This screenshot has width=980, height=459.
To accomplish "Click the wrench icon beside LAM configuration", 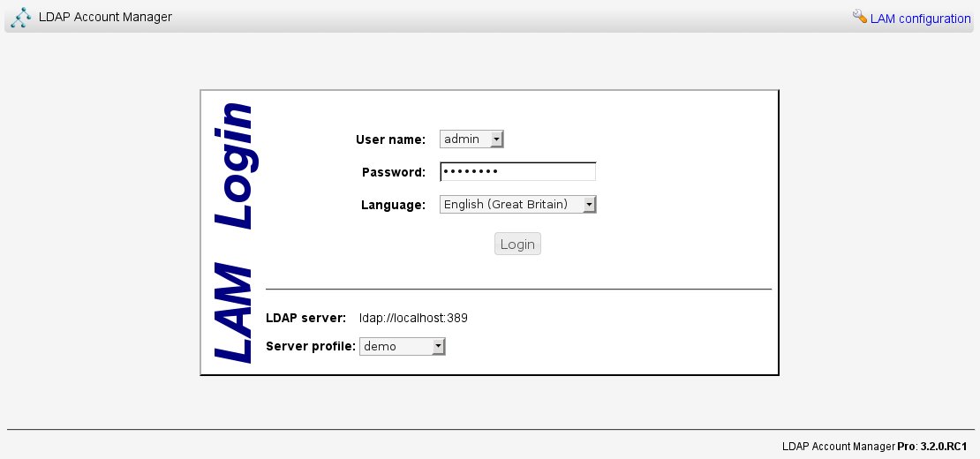I will pos(860,17).
